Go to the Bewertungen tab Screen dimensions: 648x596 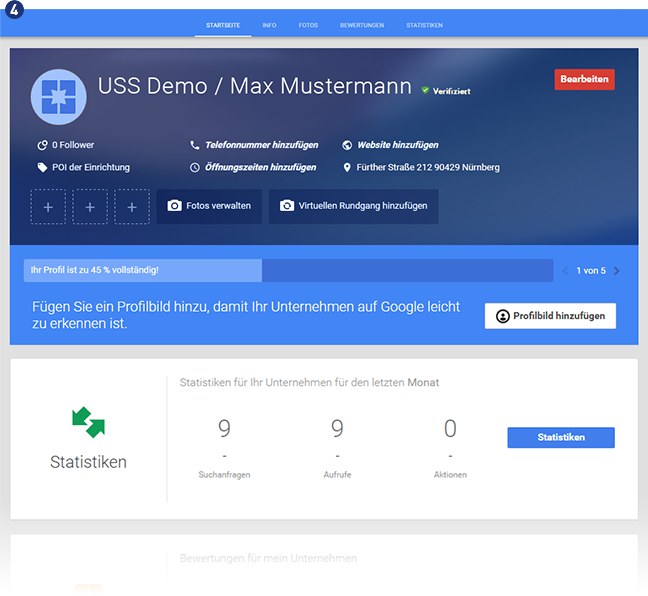[362, 25]
